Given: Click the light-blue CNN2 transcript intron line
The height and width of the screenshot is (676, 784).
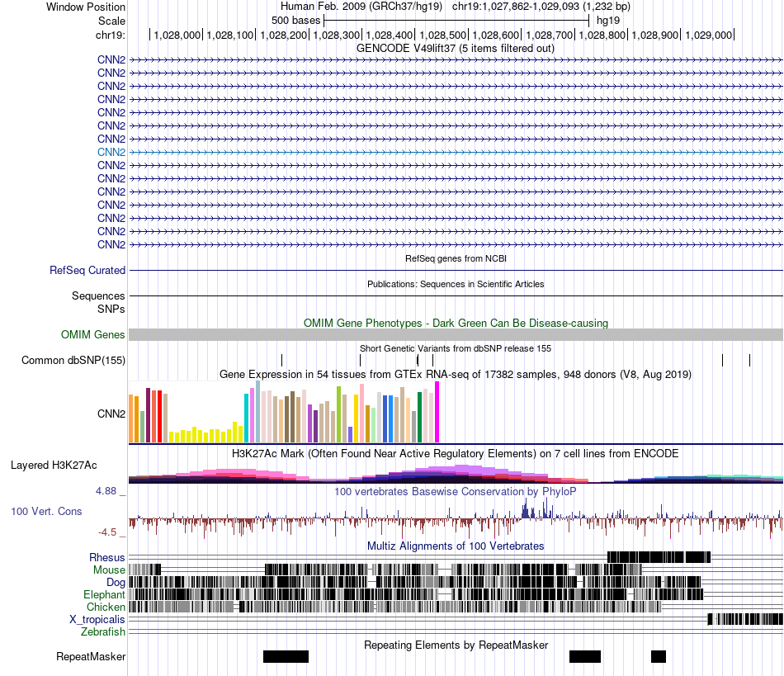Looking at the screenshot, I should pos(456,152).
